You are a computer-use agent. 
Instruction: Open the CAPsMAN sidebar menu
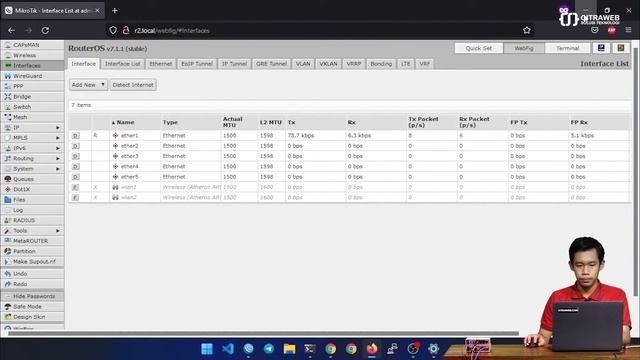tap(32, 45)
